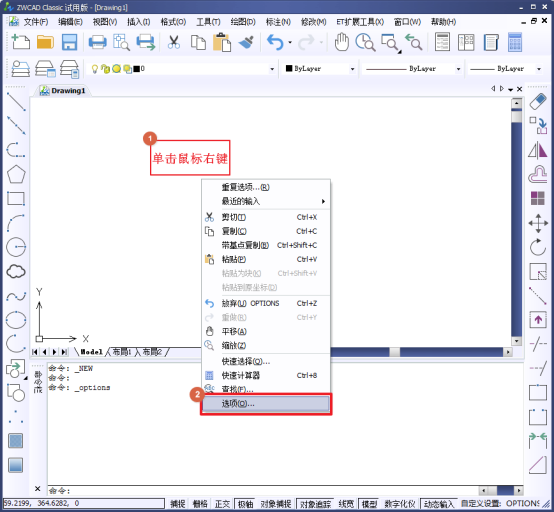This screenshot has height=512, width=554.
Task: Select the Circle drawing tool
Action: 16,247
